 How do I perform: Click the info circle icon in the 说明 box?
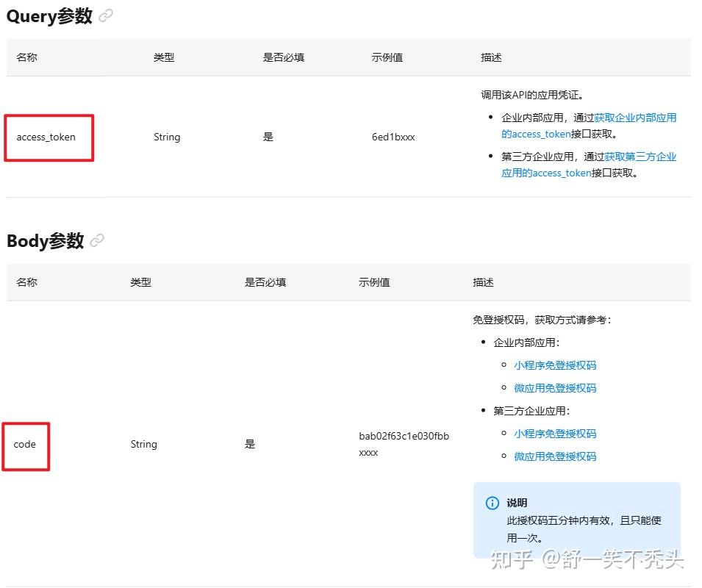pos(491,503)
